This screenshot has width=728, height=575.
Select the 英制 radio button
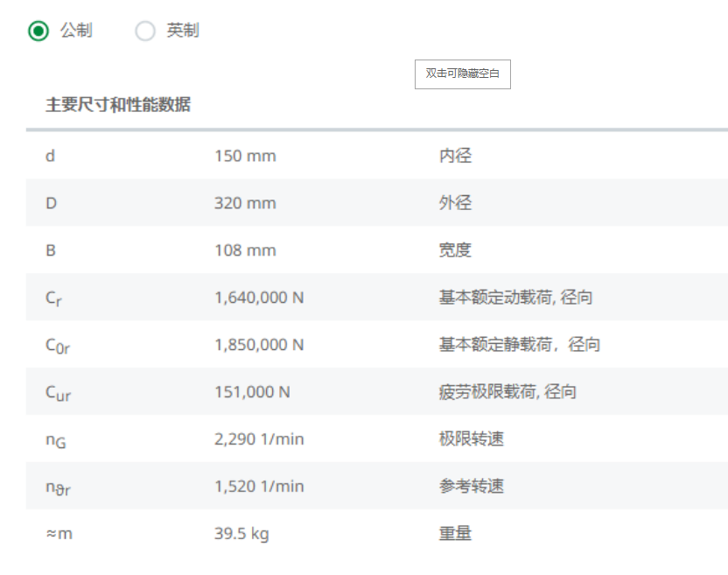[x=145, y=32]
